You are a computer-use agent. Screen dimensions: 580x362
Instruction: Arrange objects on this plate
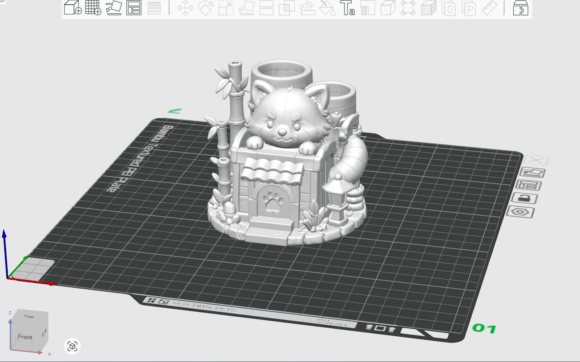[528, 185]
